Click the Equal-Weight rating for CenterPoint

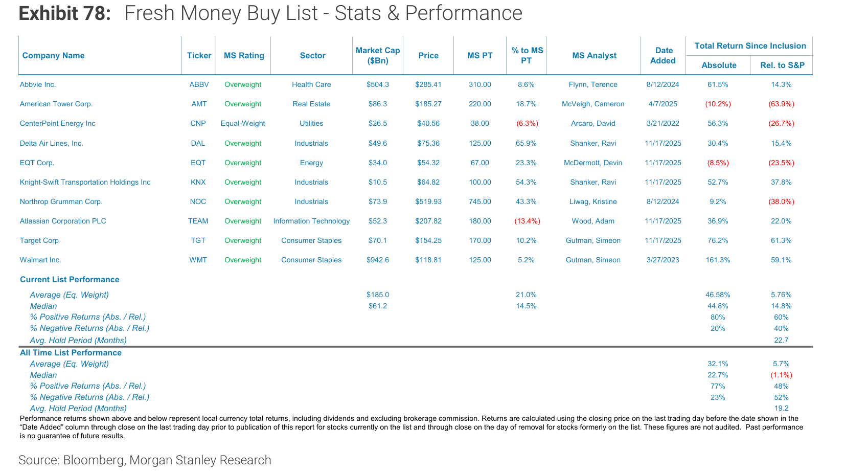click(x=243, y=124)
